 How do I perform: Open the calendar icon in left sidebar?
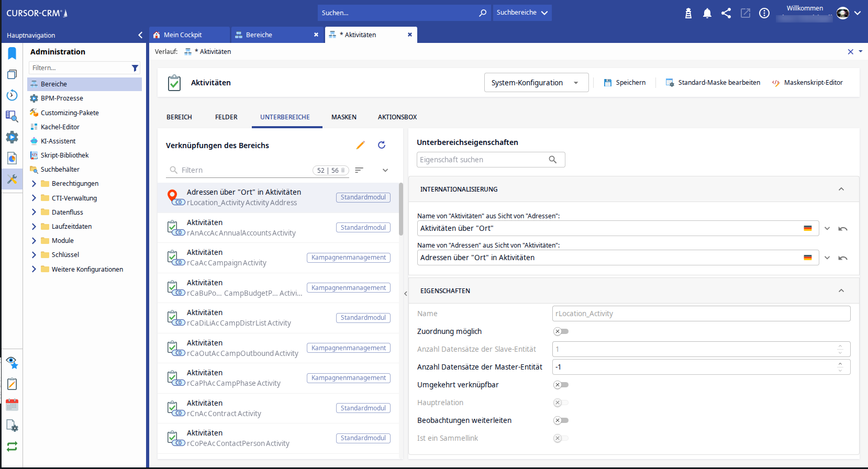click(12, 405)
